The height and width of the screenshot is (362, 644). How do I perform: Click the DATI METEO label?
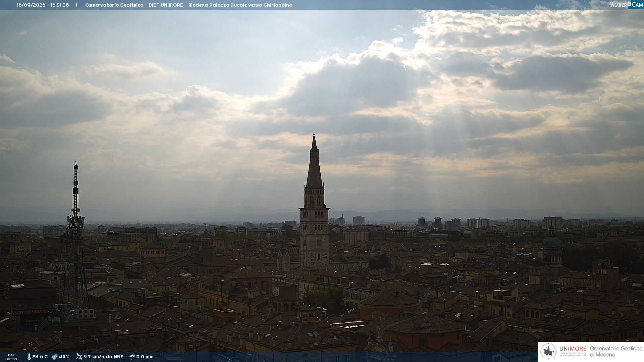tap(12, 357)
